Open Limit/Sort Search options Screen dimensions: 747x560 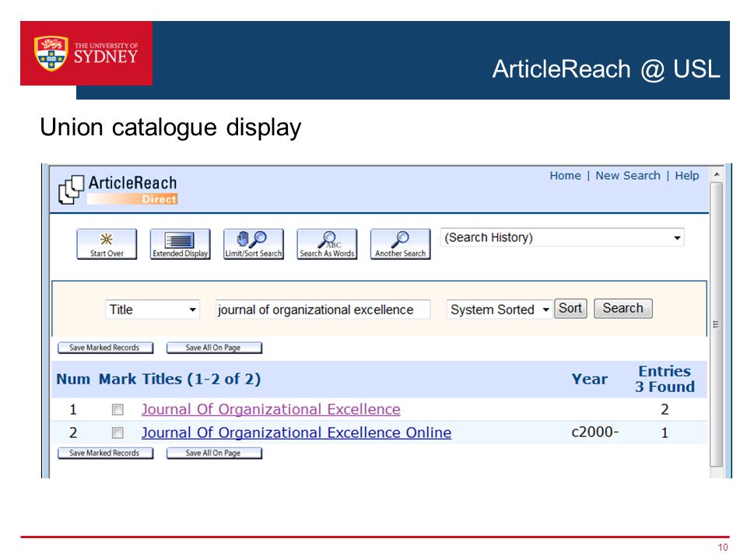point(254,243)
